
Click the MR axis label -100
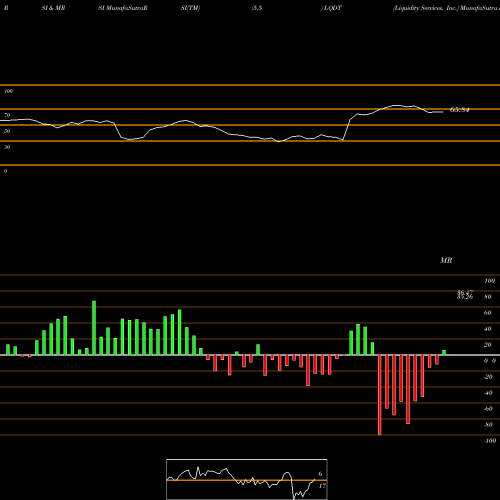[x=490, y=441]
